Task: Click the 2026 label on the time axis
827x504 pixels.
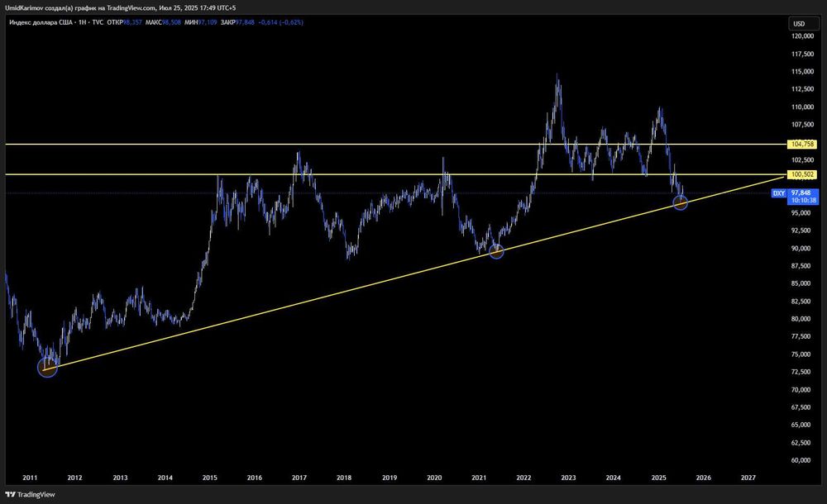Action: (704, 478)
